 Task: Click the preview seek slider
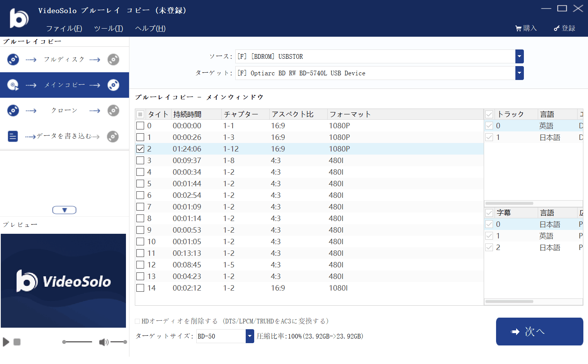pyautogui.click(x=77, y=342)
